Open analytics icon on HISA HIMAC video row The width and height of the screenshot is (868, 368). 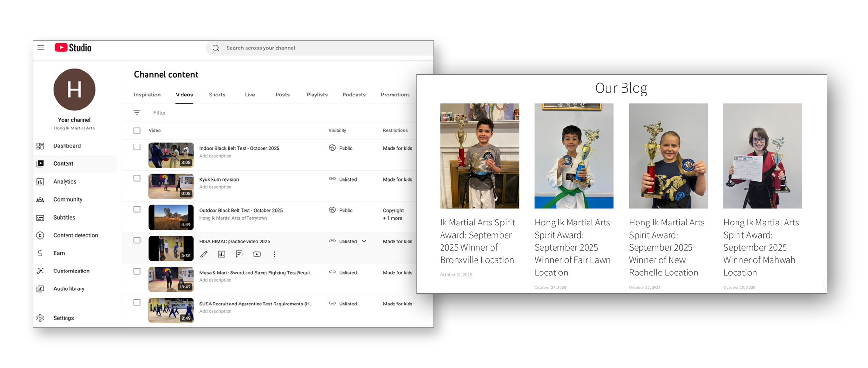221,254
